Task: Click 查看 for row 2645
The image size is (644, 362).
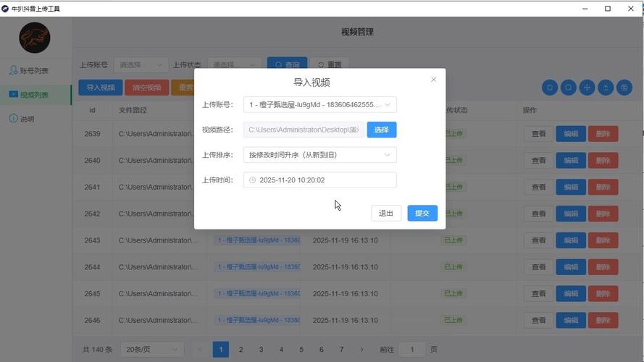Action: click(x=539, y=294)
